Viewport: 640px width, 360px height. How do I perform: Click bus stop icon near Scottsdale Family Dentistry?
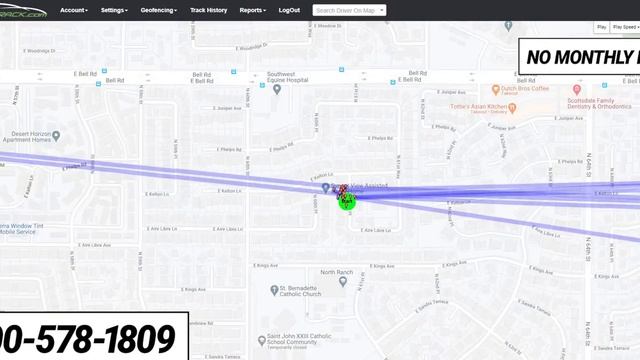coord(604,85)
